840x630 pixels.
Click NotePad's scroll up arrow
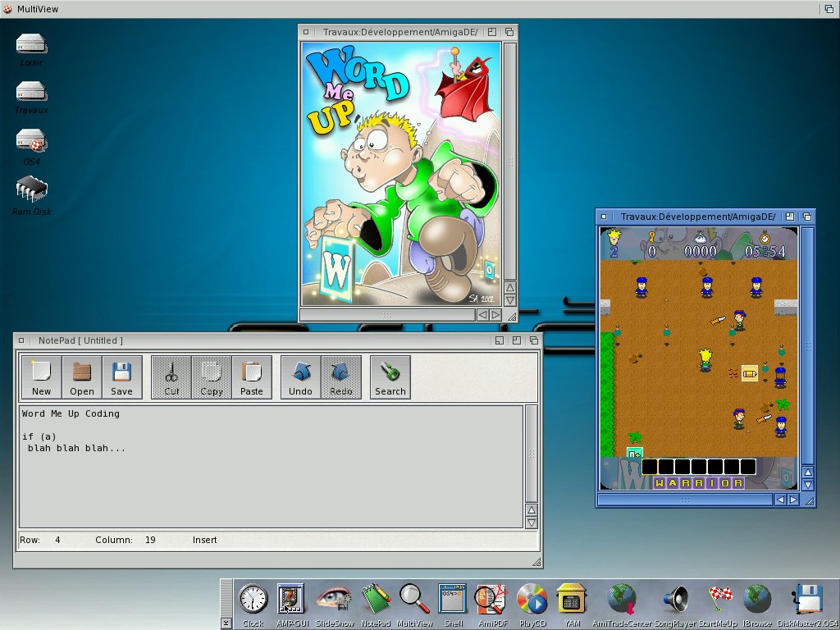pyautogui.click(x=532, y=510)
